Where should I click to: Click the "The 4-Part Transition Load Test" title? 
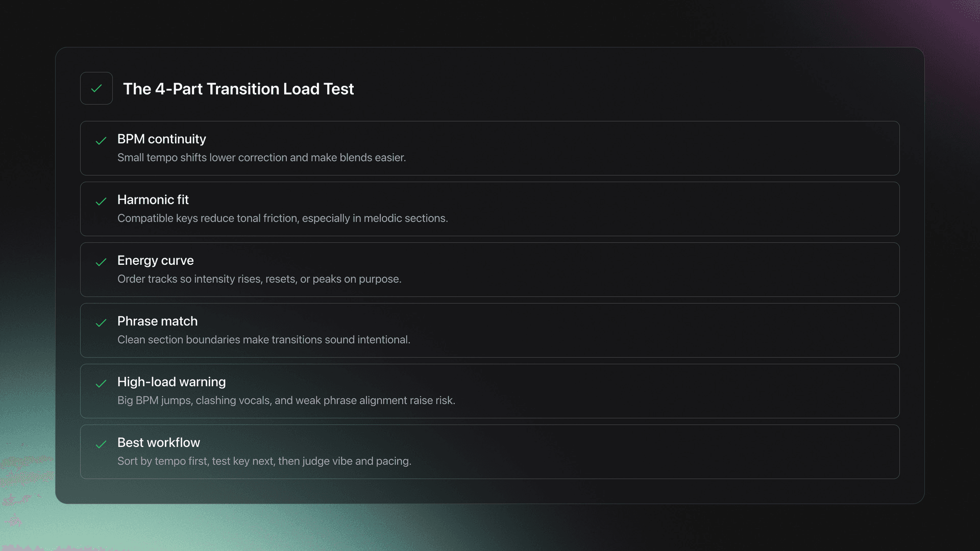point(238,89)
